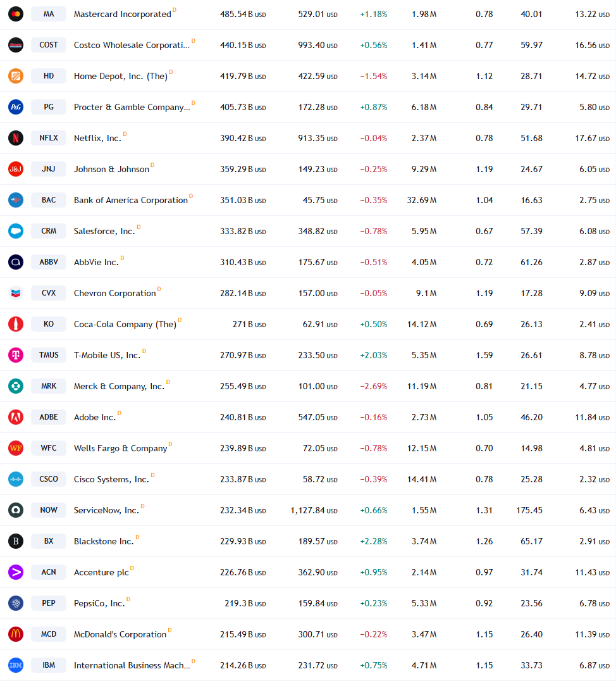Click the T-Mobile logo icon

pos(16,355)
